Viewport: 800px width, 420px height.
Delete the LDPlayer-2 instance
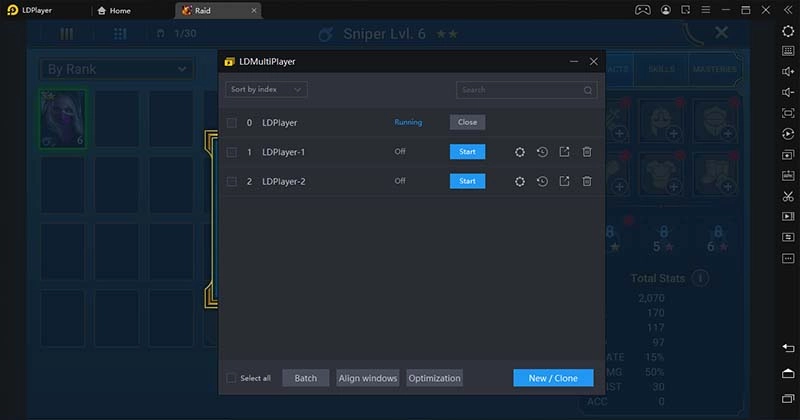click(587, 181)
